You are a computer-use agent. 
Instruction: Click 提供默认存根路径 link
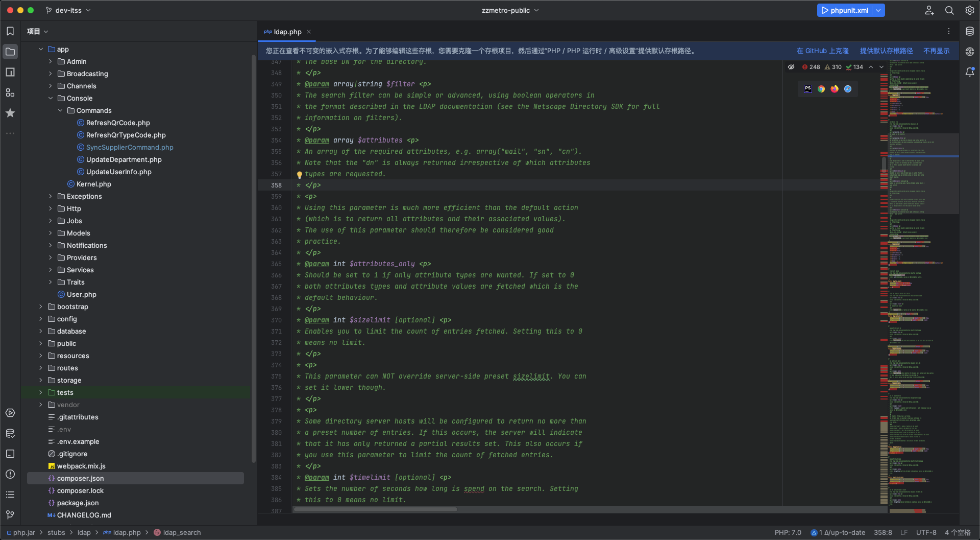[886, 51]
